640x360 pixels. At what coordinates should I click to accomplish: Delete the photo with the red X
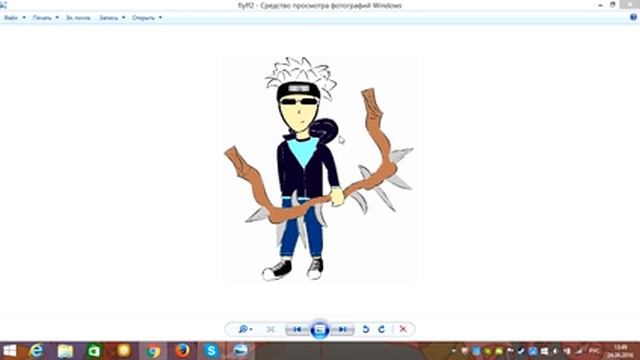coord(403,329)
